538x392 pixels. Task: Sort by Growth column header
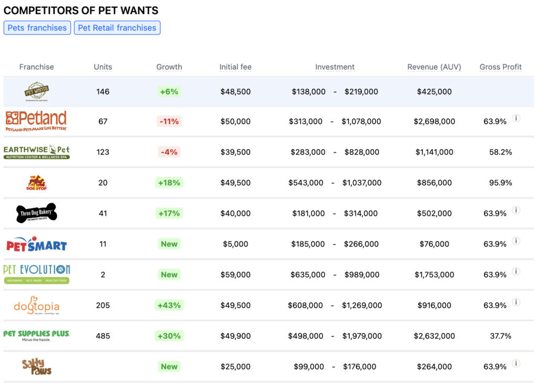169,67
